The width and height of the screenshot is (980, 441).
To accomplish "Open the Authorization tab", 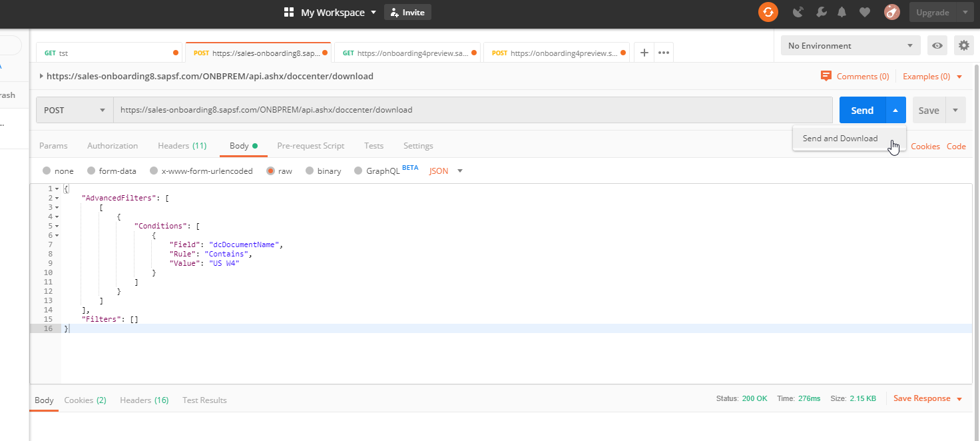I will click(113, 146).
